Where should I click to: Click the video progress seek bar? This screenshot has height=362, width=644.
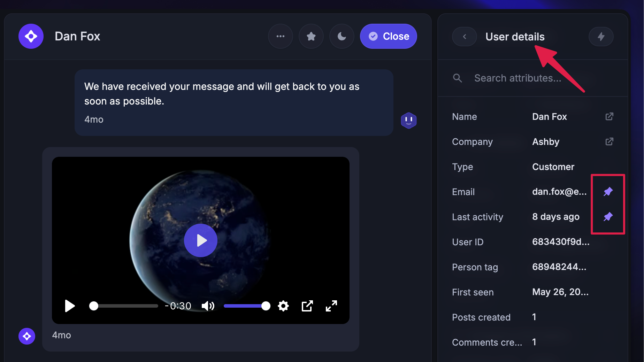[x=125, y=306]
